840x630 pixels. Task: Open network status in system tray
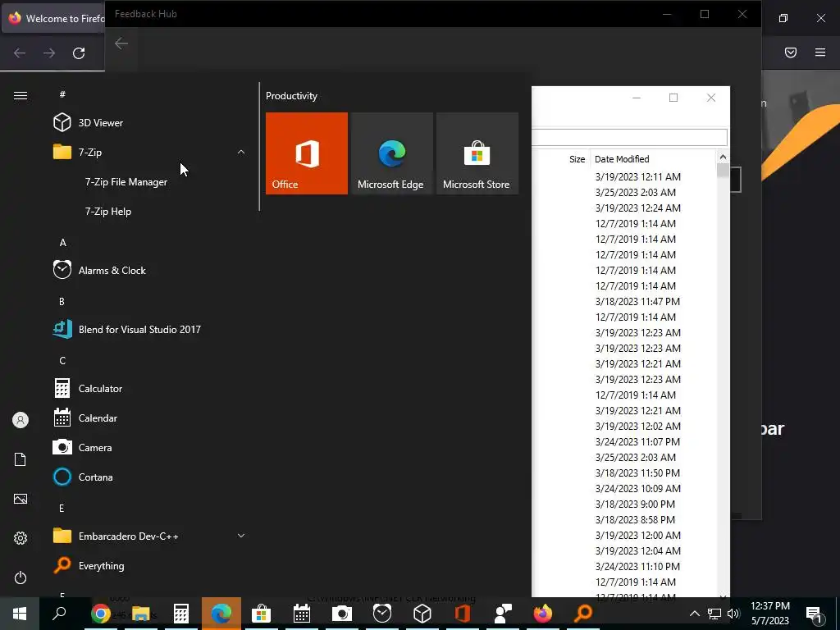[714, 614]
